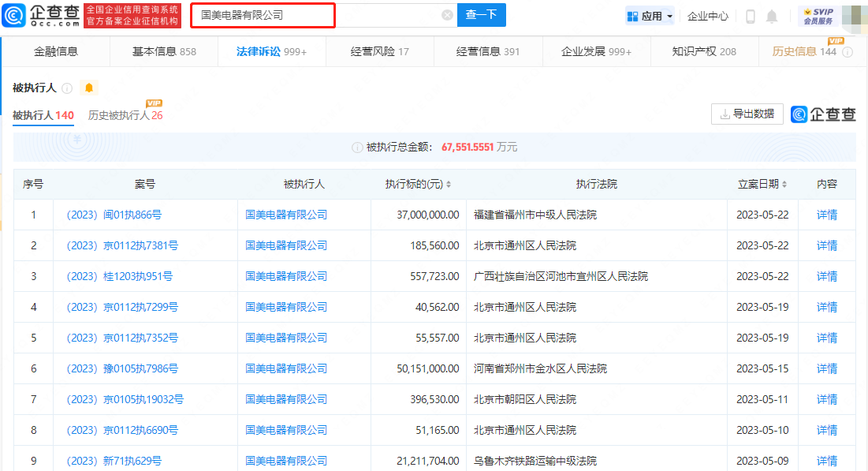Open 详情 for row 7 (京0105执19032号)
The height and width of the screenshot is (471, 868).
coord(827,399)
